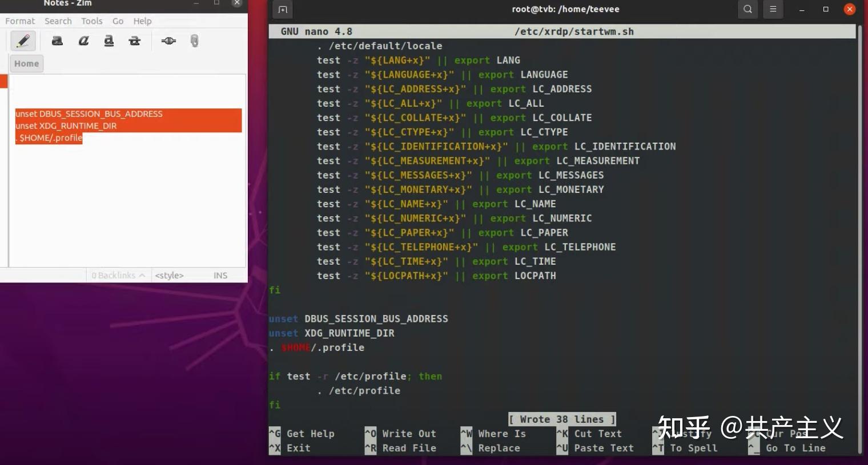868x465 pixels.
Task: Click the paperclip attach file icon
Action: coord(194,41)
